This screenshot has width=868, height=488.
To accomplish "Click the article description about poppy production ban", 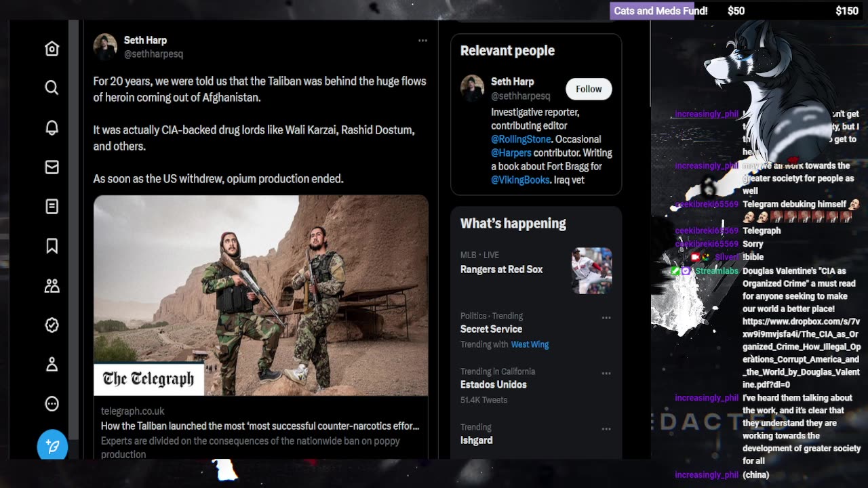I will (x=250, y=447).
